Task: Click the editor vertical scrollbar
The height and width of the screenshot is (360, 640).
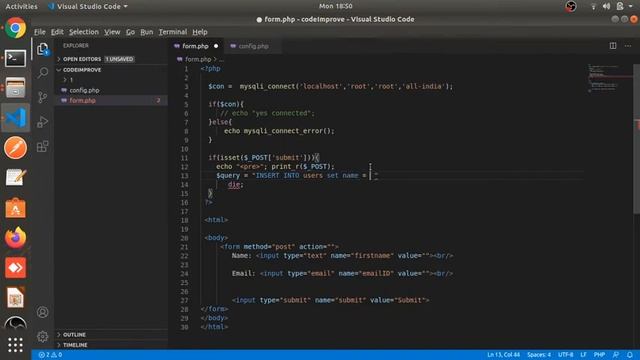Action: pyautogui.click(x=636, y=139)
